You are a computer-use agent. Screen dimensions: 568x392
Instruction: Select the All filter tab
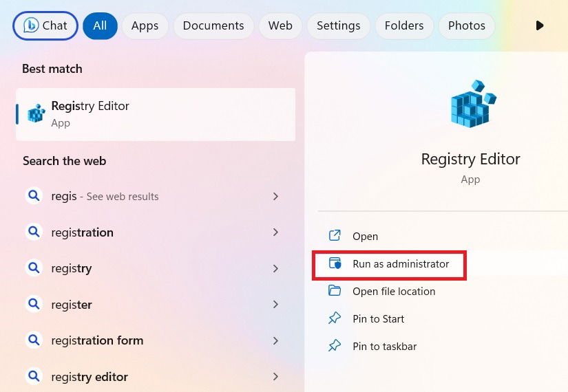point(100,25)
